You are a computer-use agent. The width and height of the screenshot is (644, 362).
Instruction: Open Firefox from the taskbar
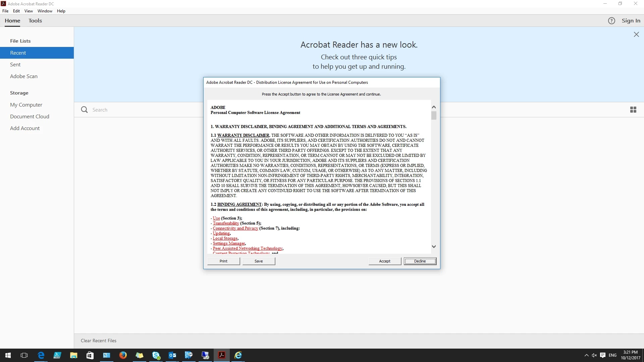[x=123, y=355]
